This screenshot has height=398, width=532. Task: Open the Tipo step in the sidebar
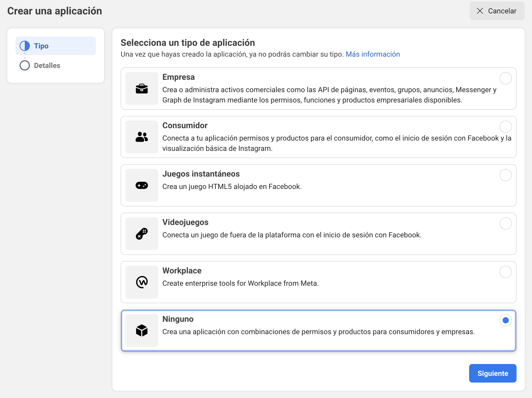(x=56, y=46)
